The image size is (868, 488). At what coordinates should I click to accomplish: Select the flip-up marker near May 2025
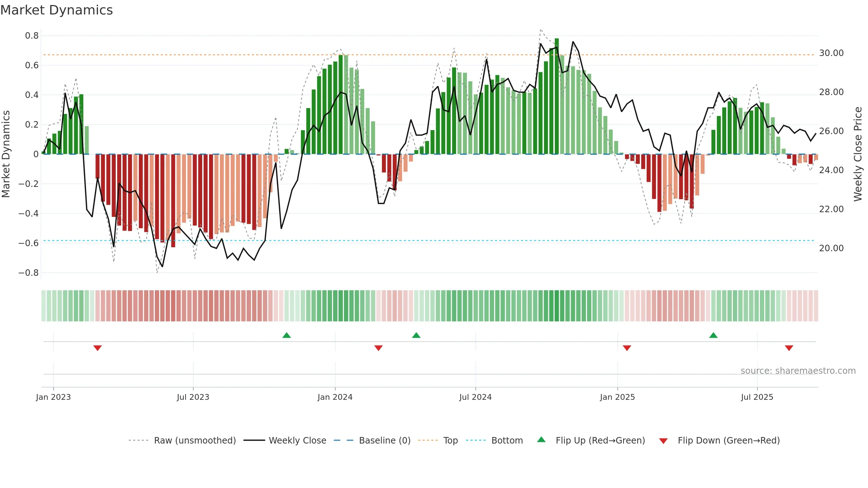coord(713,335)
